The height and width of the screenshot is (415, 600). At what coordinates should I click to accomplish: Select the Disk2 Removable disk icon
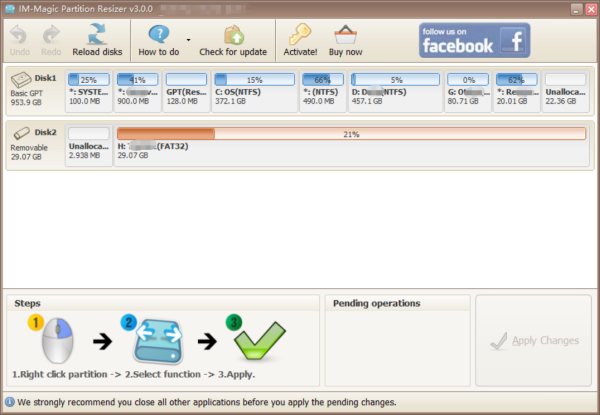coord(21,133)
